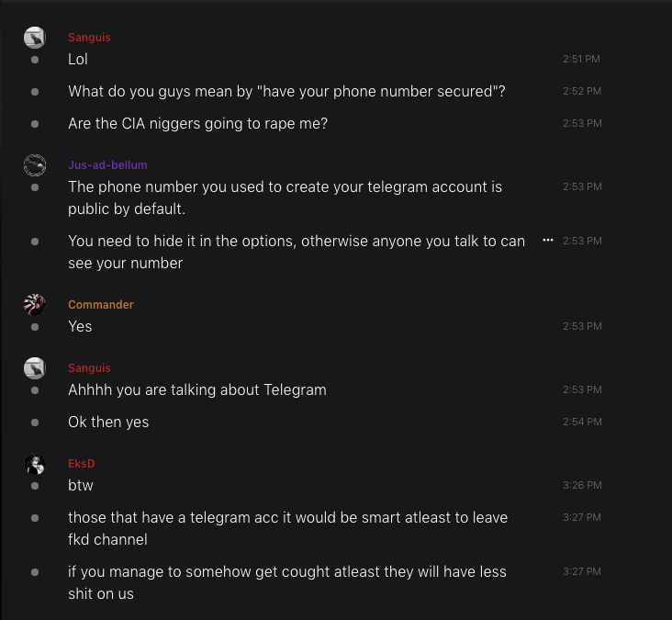The image size is (672, 620).
Task: Click the 2:52 PM timestamp
Action: point(582,92)
